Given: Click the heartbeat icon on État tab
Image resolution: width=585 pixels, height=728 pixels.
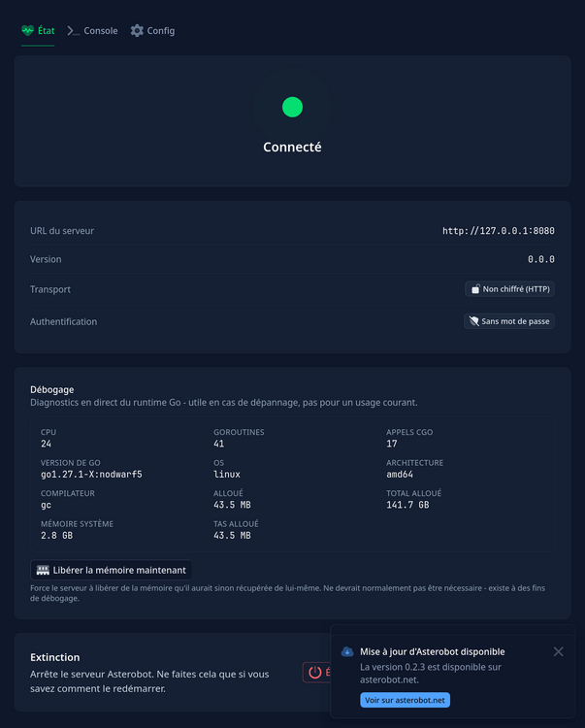Looking at the screenshot, I should 28,31.
